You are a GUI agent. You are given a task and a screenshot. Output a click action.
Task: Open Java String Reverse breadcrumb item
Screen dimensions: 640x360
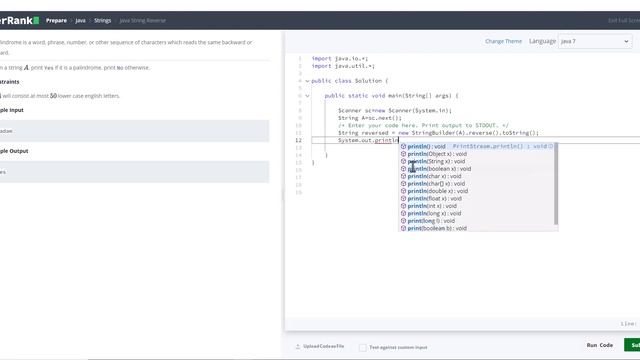click(142, 20)
